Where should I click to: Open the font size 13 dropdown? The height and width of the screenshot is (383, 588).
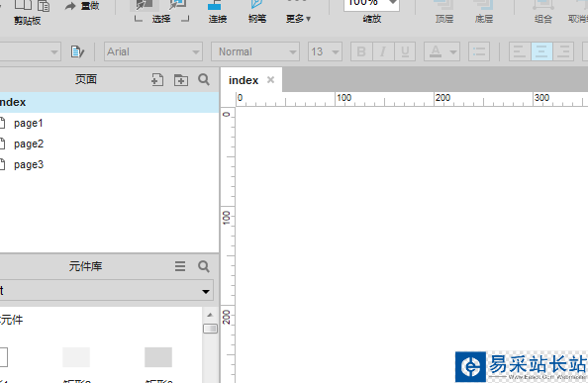325,51
